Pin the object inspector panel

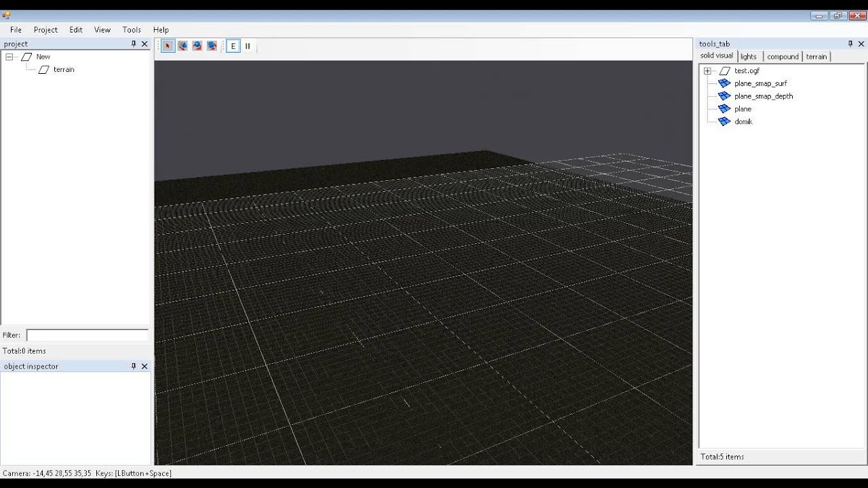(x=134, y=366)
